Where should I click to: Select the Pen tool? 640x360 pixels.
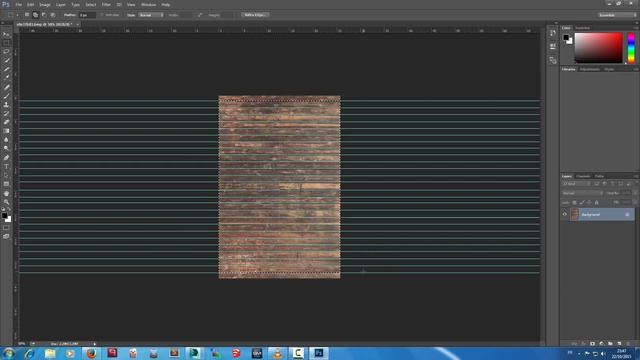click(x=6, y=158)
